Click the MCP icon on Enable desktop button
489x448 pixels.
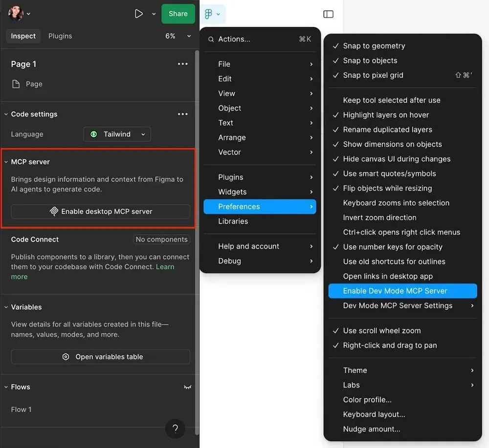(x=54, y=212)
